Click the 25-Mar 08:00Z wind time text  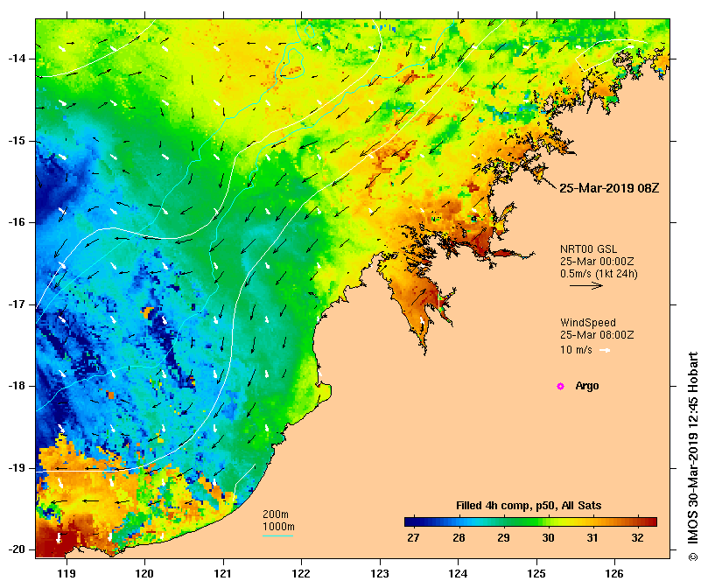597,335
